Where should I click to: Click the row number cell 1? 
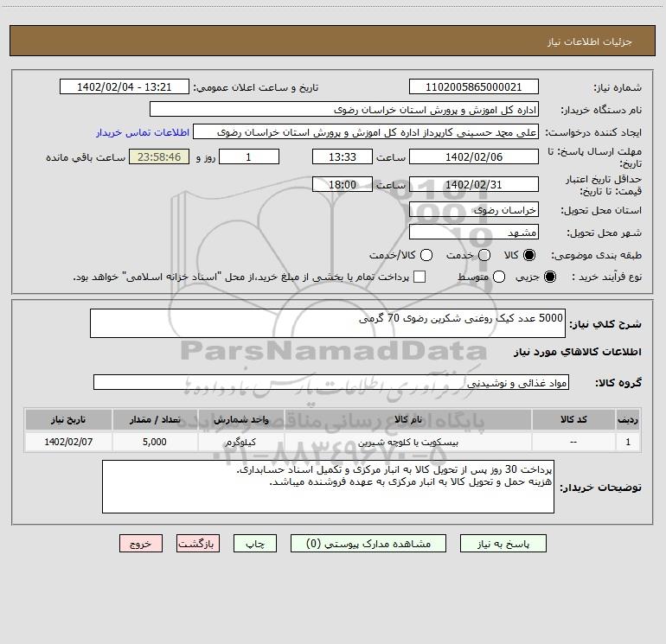[628, 442]
